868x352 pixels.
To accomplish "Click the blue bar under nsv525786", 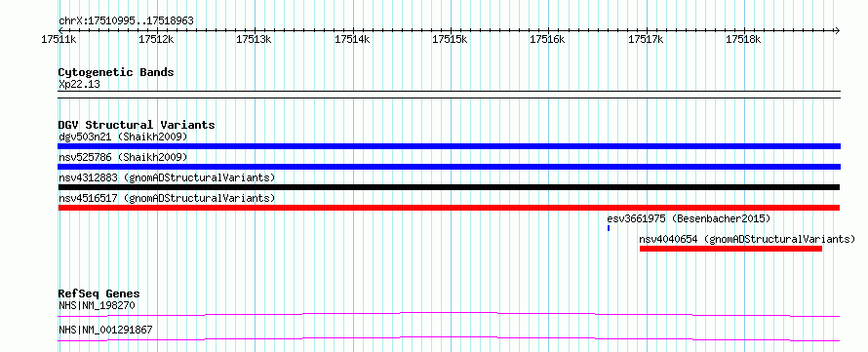I will pyautogui.click(x=449, y=167).
